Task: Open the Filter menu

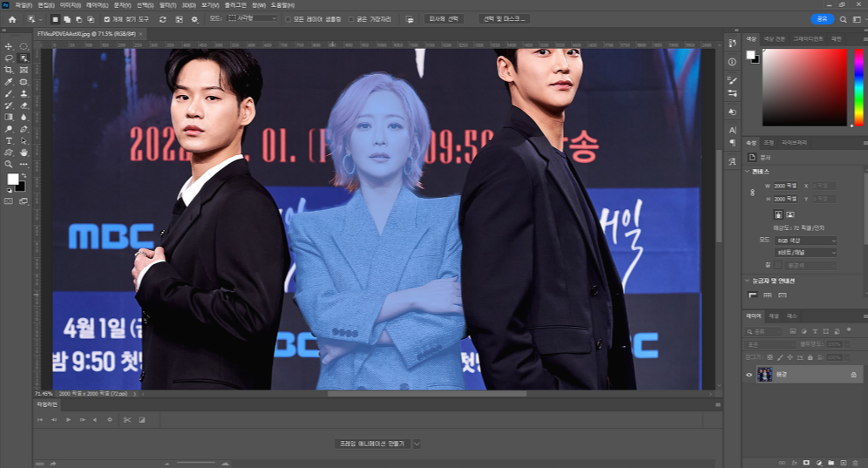Action: (x=167, y=5)
